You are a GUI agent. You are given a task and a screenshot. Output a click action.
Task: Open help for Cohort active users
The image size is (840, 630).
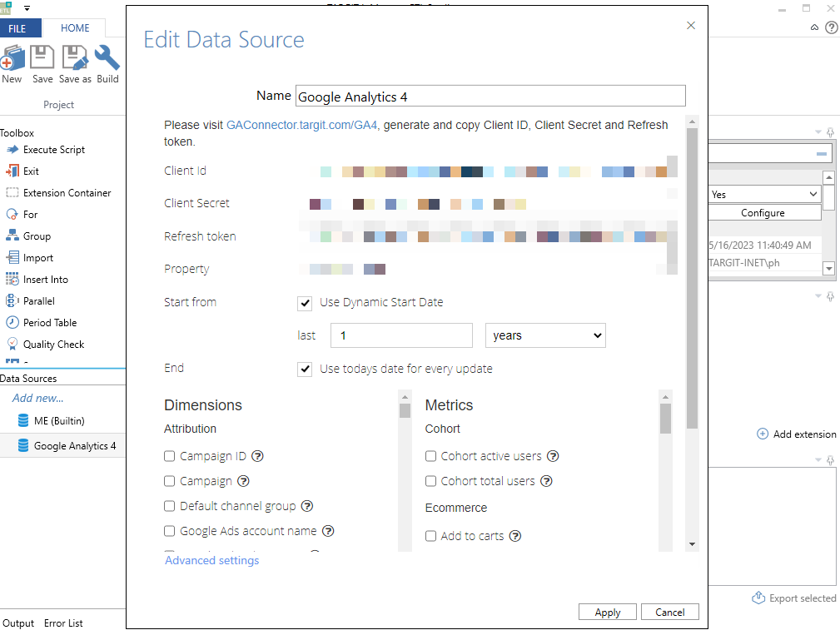(x=553, y=456)
